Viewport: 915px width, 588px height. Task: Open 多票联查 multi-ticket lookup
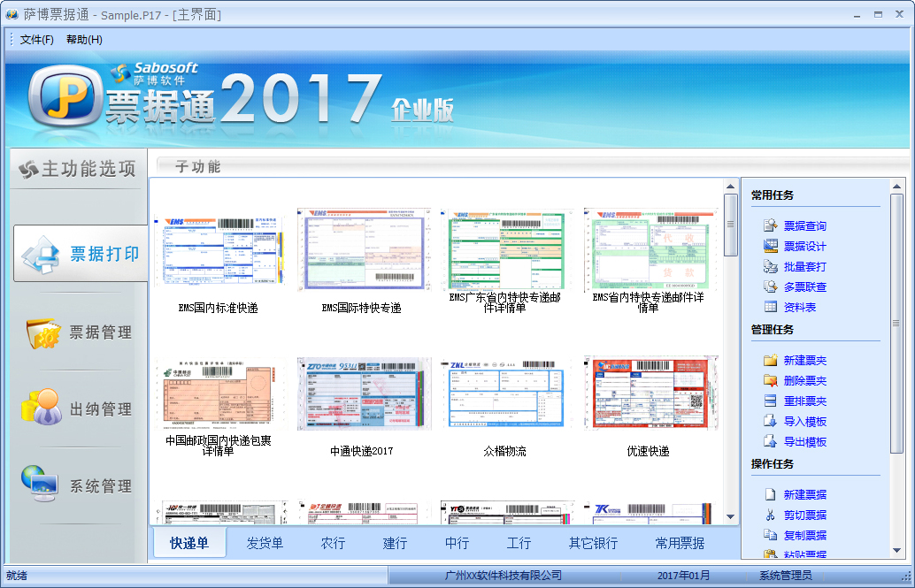point(806,286)
